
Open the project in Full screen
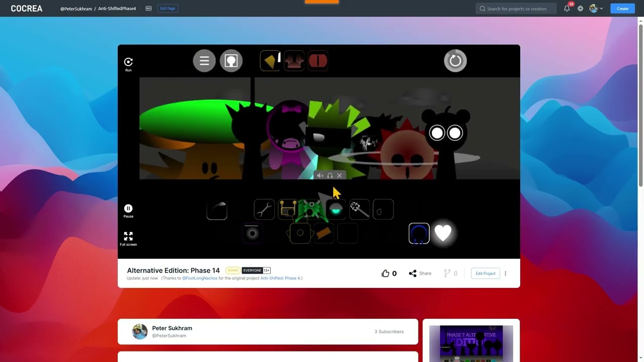128,236
